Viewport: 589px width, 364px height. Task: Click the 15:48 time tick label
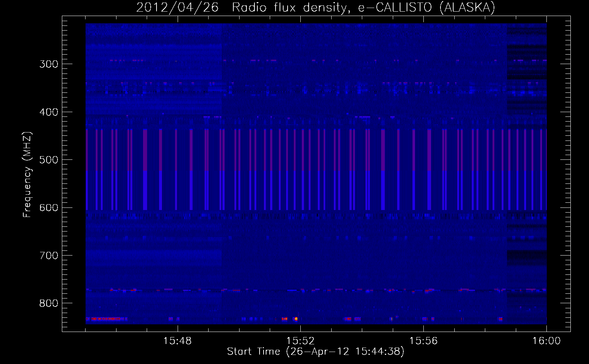pyautogui.click(x=178, y=341)
